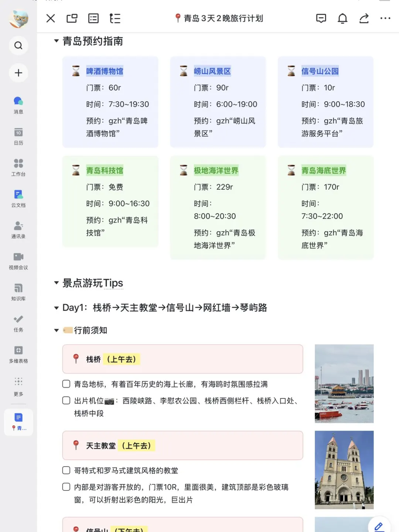399x532 pixels.
Task: Close the document with the X icon
Action: coord(51,18)
